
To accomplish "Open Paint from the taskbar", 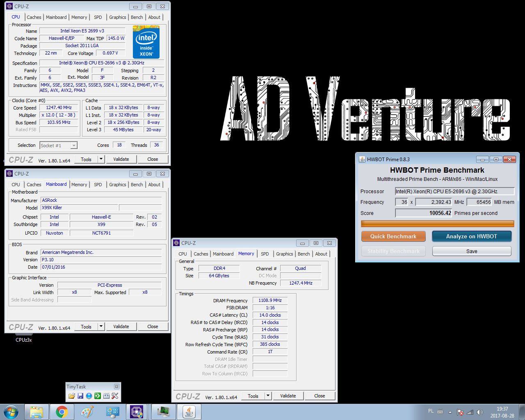I will (x=87, y=412).
